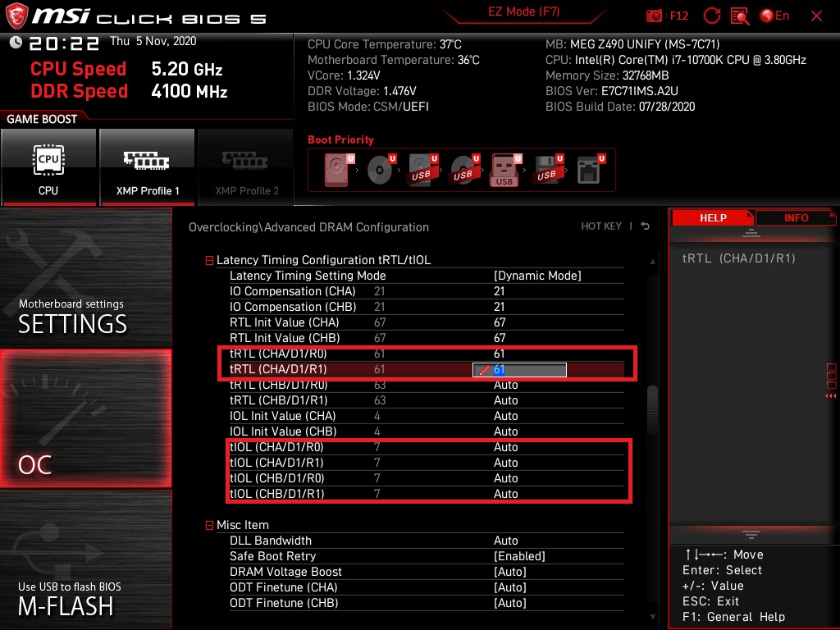Screen dimensions: 840x630
Task: Click the 'tRTL (CHA/D1/R1)' row label
Action: click(x=278, y=369)
